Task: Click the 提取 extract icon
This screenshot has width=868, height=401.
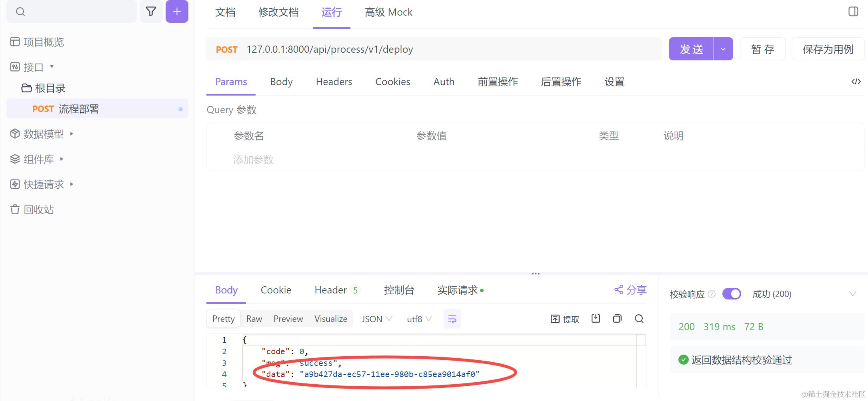Action: click(555, 319)
